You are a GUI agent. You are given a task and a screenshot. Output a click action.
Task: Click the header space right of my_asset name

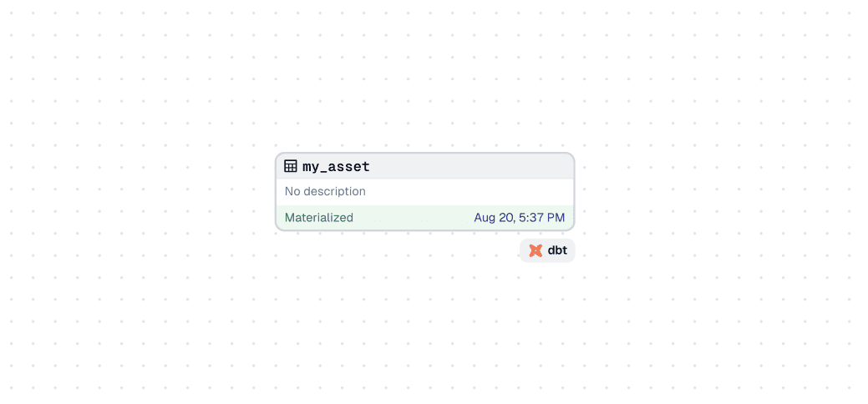470,166
